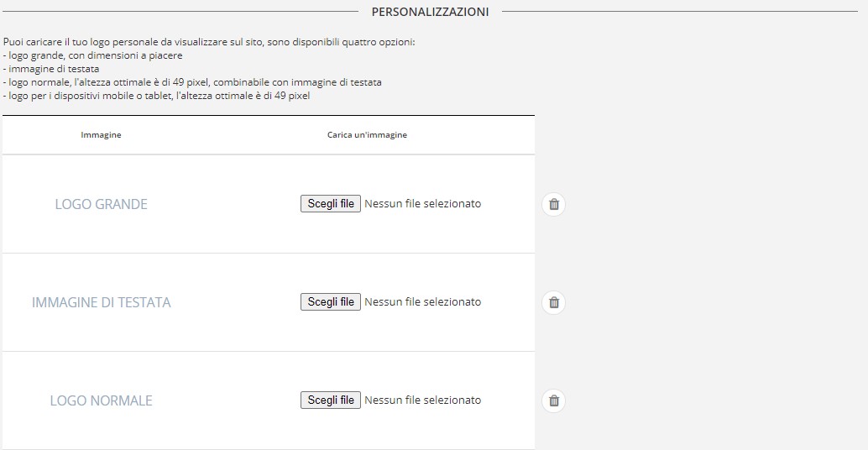Click the 'logo normale, l'altezza ottimale' line
The height and width of the screenshot is (450, 868).
click(x=193, y=82)
